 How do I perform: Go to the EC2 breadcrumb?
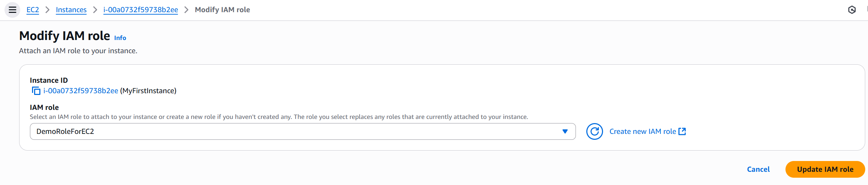pyautogui.click(x=33, y=10)
